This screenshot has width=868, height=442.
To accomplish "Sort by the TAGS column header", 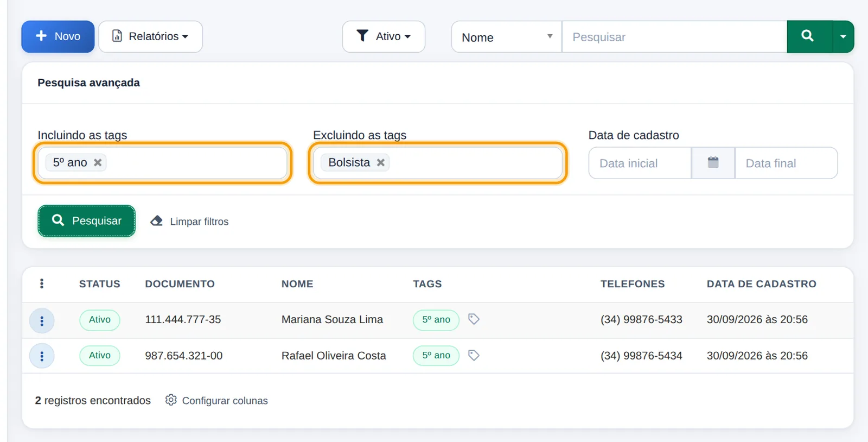I will 427,284.
